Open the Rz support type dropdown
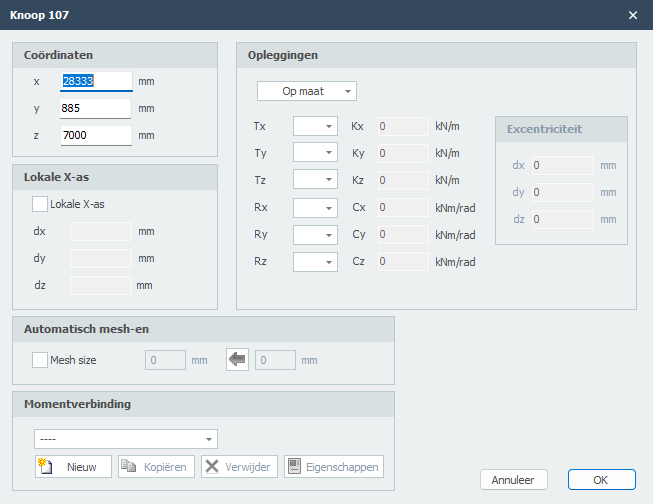The image size is (653, 504). 315,261
